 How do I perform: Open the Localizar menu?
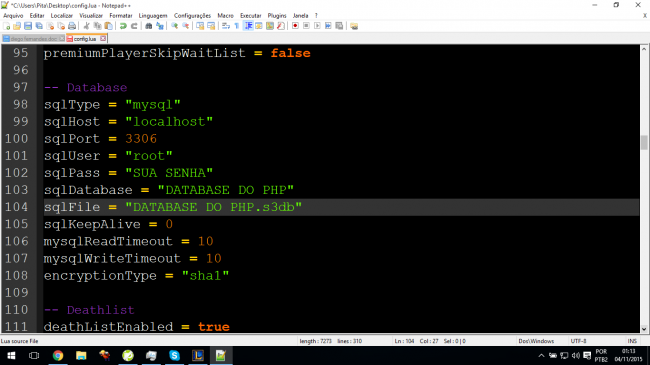[x=62, y=16]
